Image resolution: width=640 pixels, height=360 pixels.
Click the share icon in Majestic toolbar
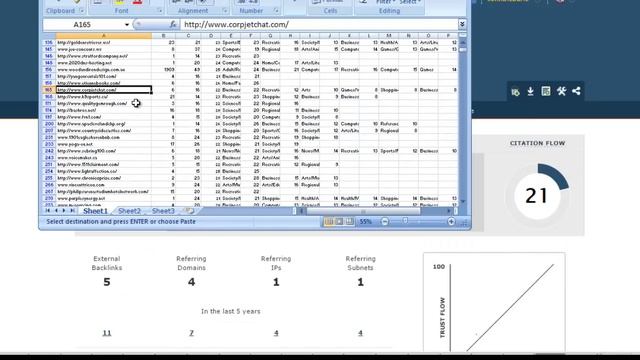point(576,91)
